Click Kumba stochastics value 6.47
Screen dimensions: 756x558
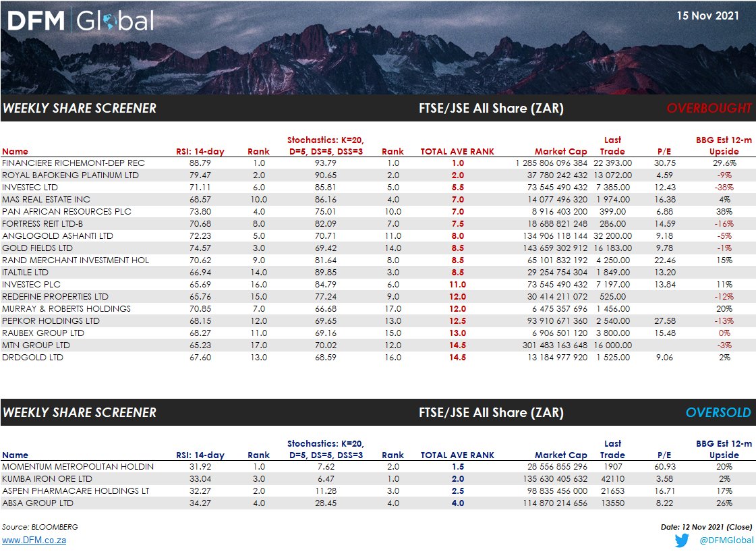pyautogui.click(x=326, y=479)
